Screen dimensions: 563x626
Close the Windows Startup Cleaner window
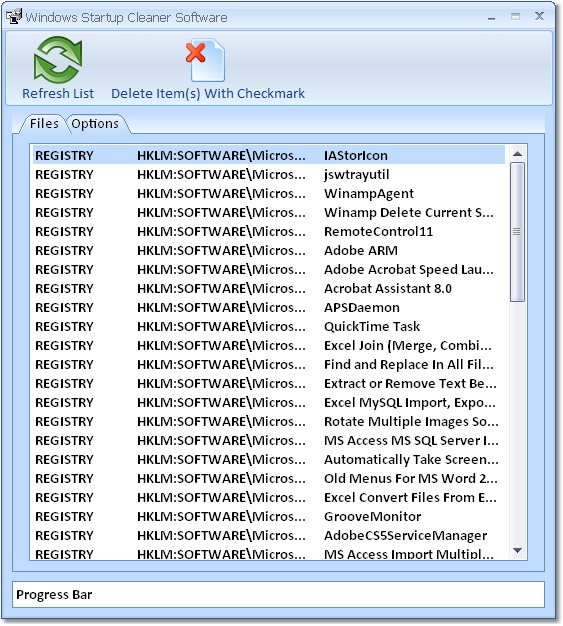pyautogui.click(x=539, y=16)
